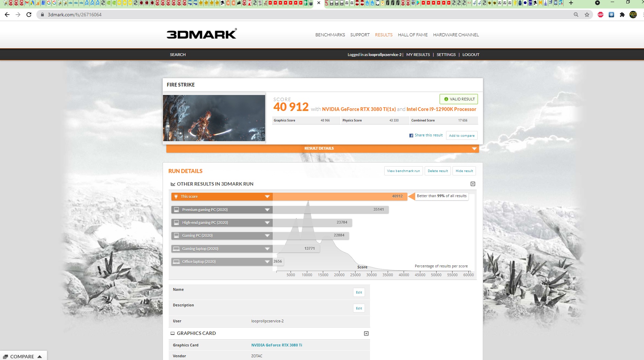The image size is (644, 360).
Task: Click the logged-in username looprollpcservice-2
Action: (x=385, y=55)
